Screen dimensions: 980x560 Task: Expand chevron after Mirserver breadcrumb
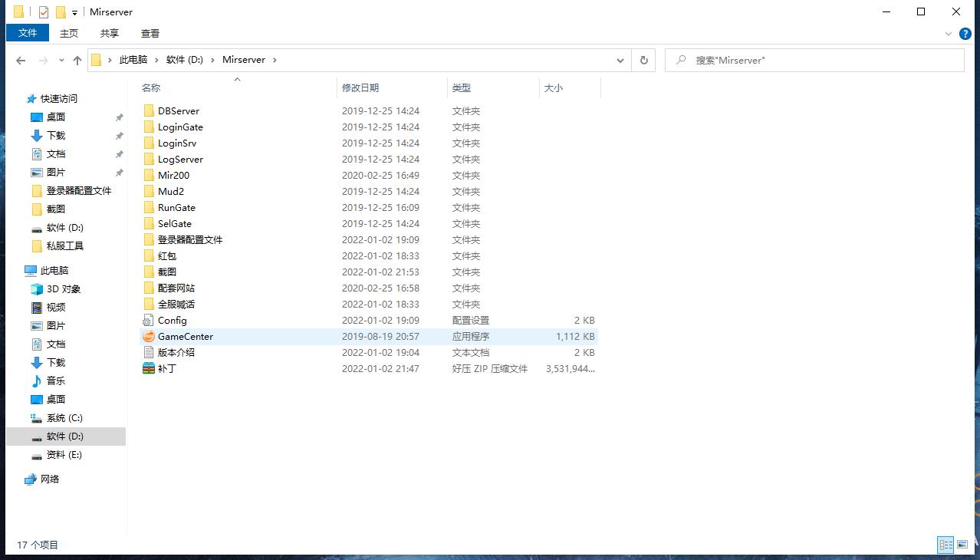click(x=275, y=60)
